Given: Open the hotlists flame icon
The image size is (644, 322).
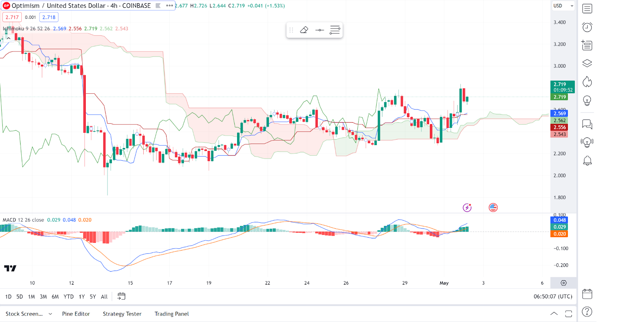Looking at the screenshot, I should (587, 82).
